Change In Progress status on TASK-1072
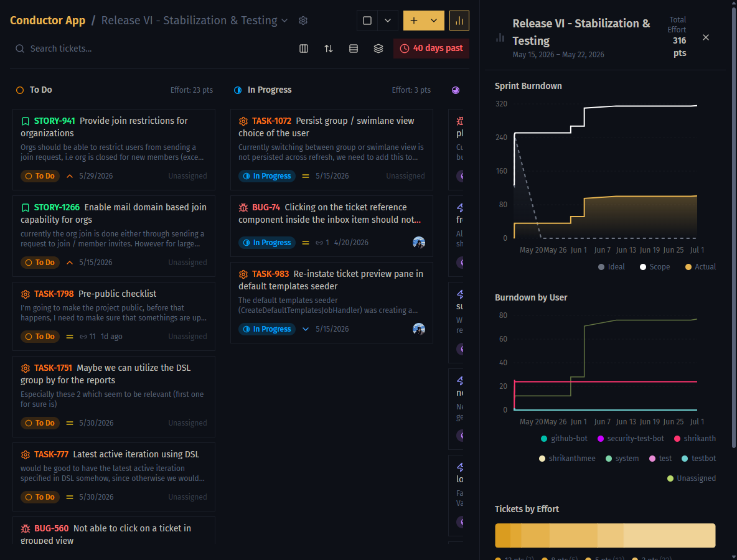Screen dimensions: 737x560 (267, 176)
